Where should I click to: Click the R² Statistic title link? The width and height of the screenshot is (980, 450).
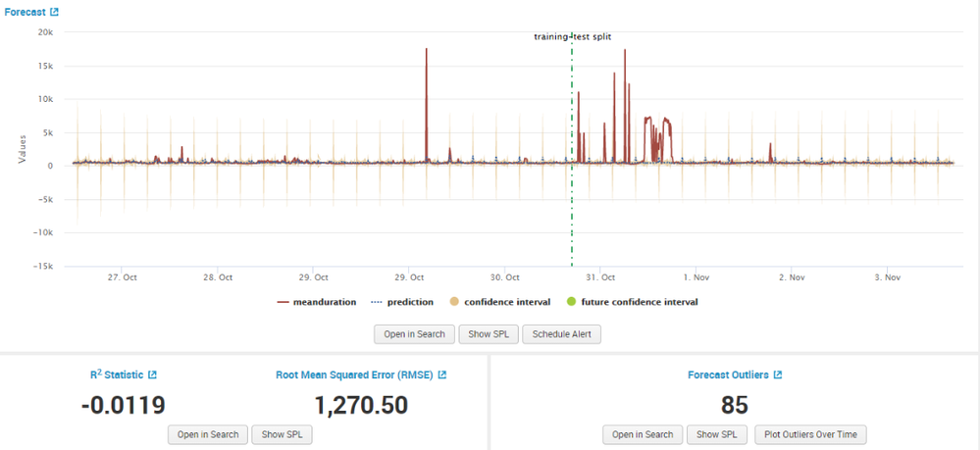click(117, 375)
